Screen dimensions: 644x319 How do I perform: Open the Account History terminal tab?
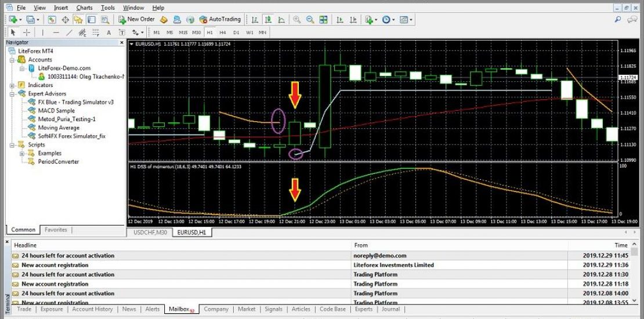pyautogui.click(x=92, y=309)
